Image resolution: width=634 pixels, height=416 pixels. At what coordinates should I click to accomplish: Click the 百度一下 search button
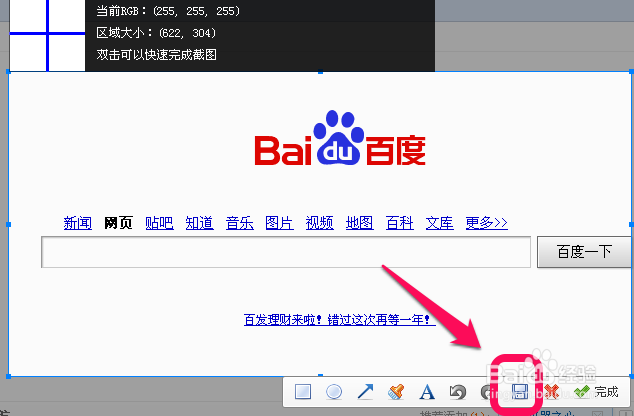(584, 252)
